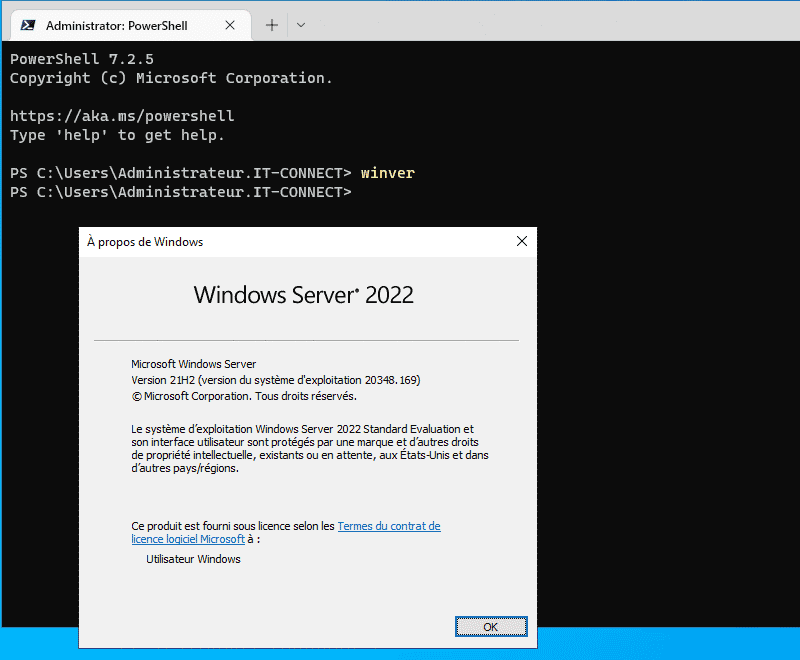Expand the tab dropdown next to plus button
The height and width of the screenshot is (660, 800).
[300, 24]
